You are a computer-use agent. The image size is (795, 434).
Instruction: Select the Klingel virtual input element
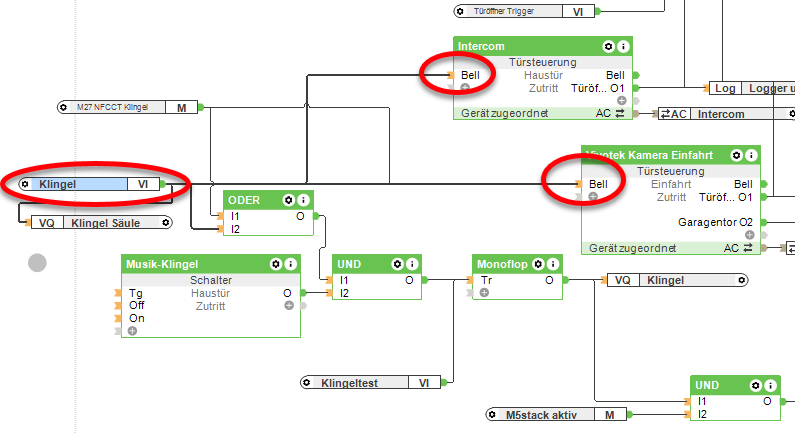pos(92,184)
